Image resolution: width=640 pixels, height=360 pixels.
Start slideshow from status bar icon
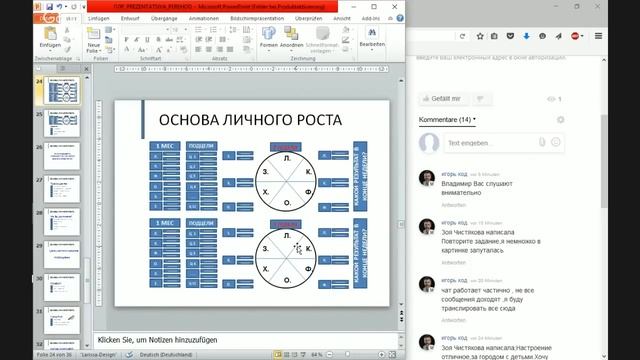click(x=303, y=355)
